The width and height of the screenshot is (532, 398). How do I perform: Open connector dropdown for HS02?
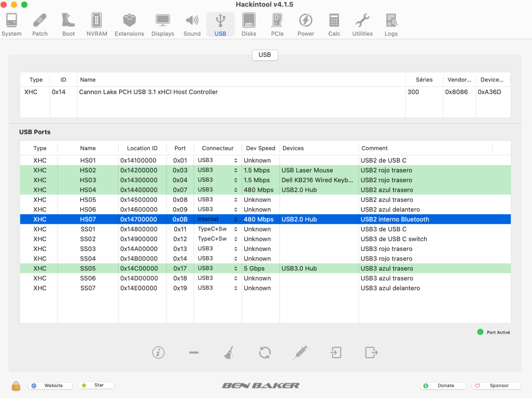[x=217, y=170]
